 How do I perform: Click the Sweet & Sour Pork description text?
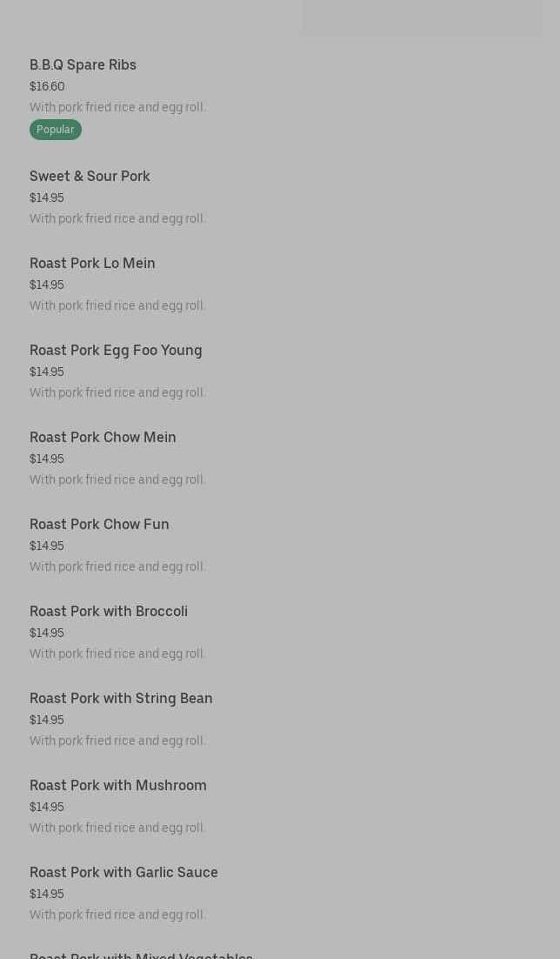point(117,219)
